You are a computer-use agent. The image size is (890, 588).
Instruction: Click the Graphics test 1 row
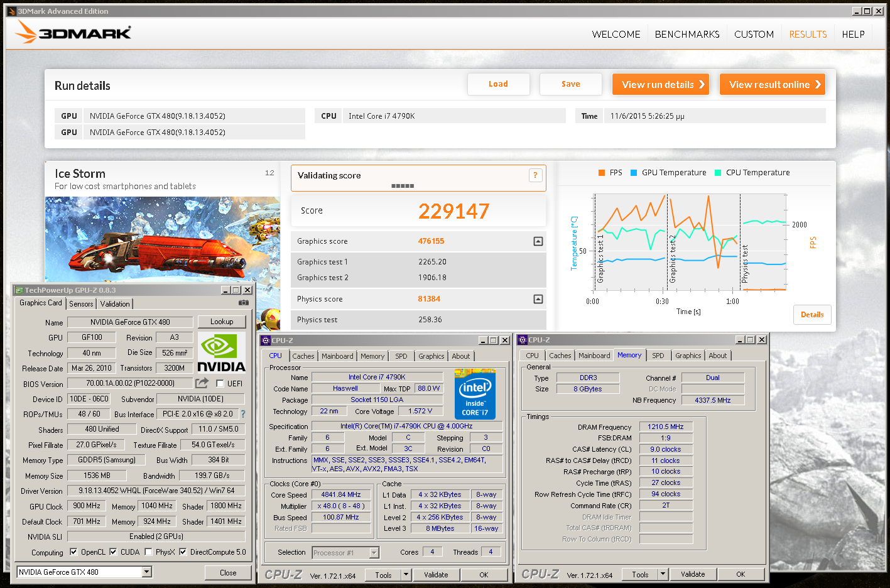tap(418, 262)
